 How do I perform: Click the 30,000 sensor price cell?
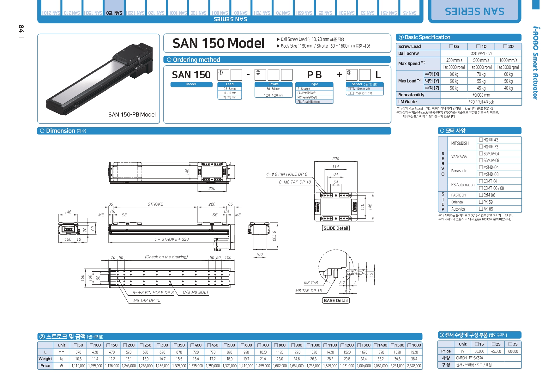[479, 351]
